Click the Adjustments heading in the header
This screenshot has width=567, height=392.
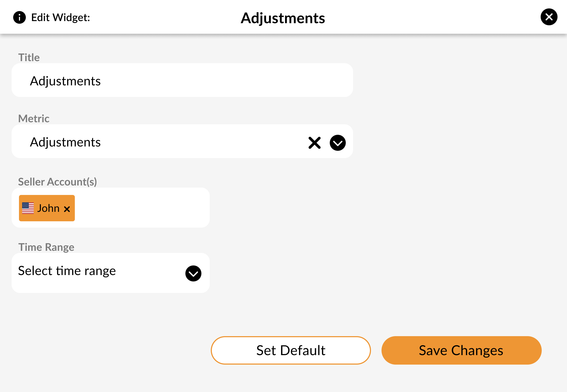(283, 18)
